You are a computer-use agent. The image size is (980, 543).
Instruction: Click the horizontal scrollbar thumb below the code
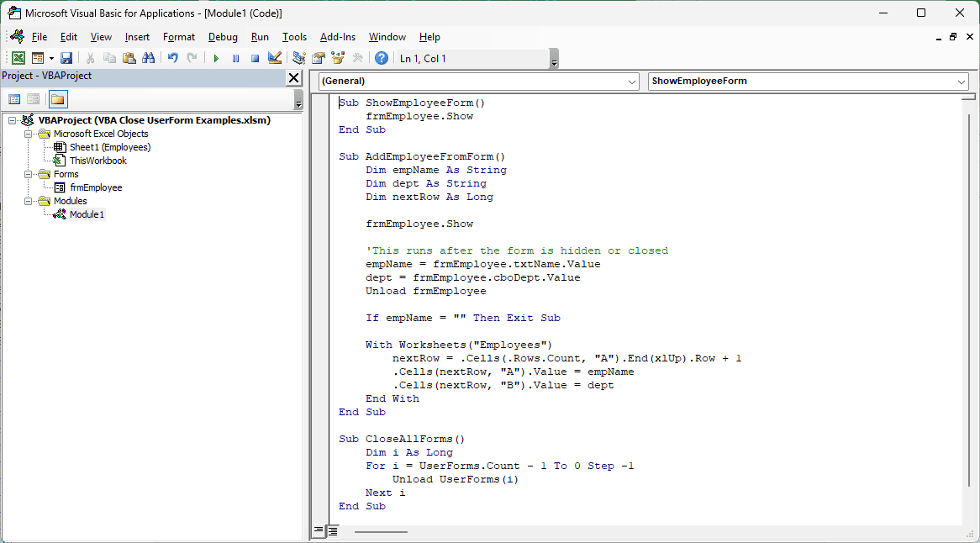pyautogui.click(x=381, y=532)
